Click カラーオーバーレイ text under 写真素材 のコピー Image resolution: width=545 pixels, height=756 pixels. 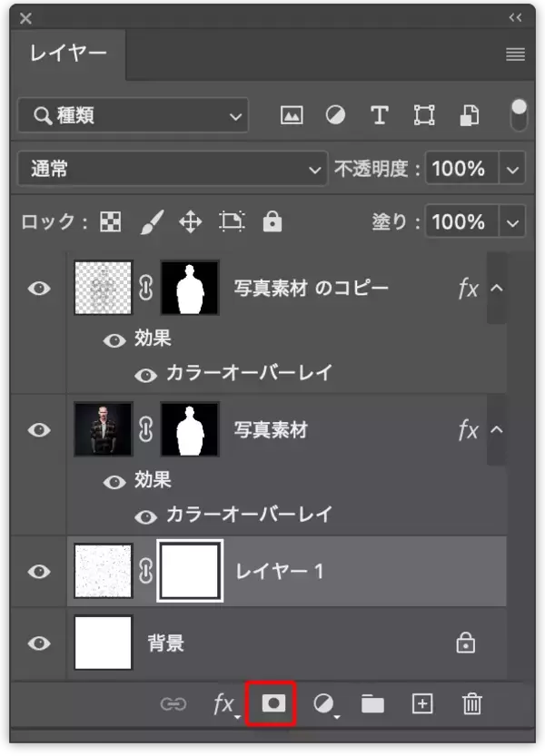249,373
